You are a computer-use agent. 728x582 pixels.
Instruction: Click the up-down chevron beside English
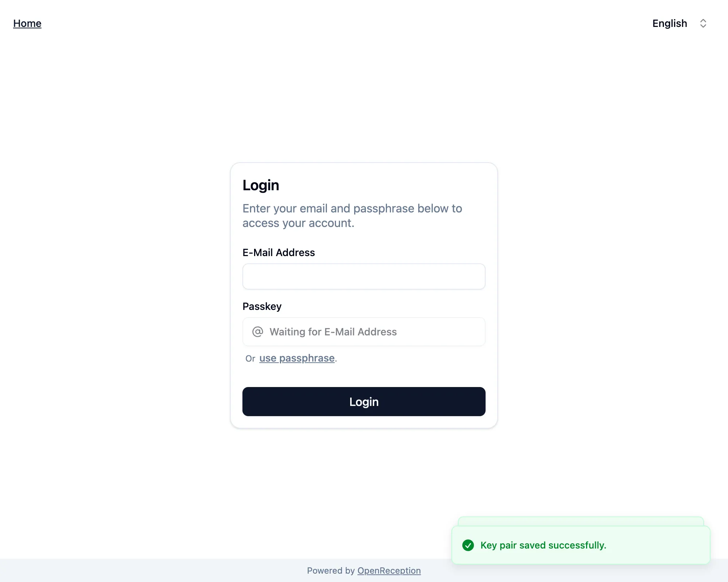click(x=703, y=24)
